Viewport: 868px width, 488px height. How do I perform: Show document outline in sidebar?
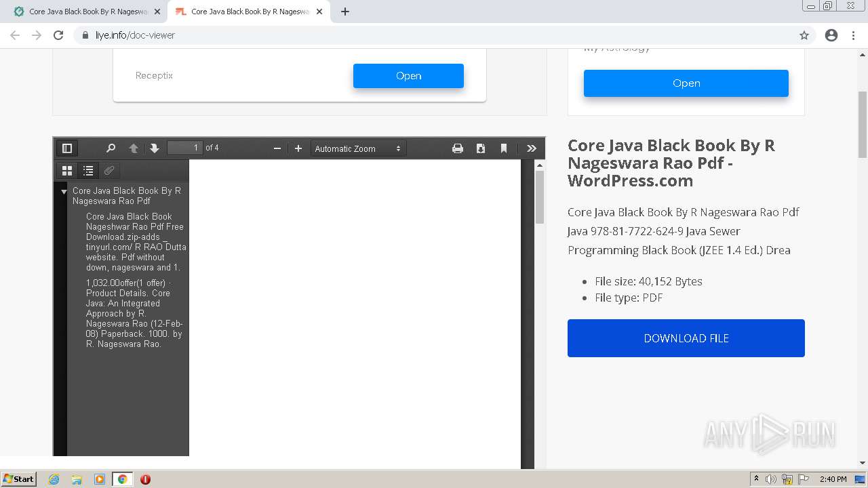click(88, 171)
